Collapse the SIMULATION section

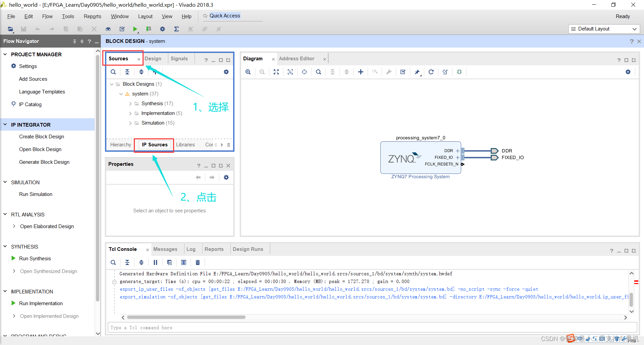pyautogui.click(x=5, y=182)
